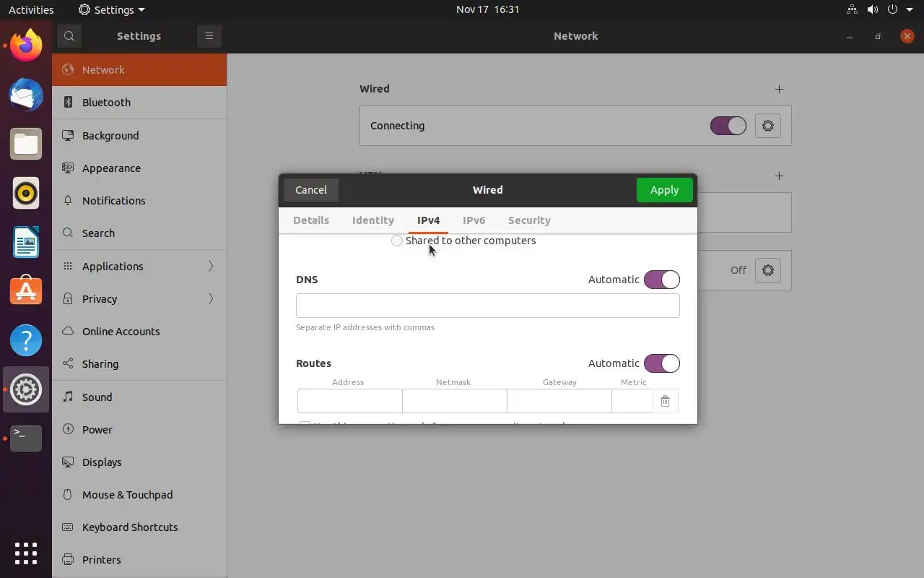Click the DNS address input field
The width and height of the screenshot is (924, 578).
[488, 306]
